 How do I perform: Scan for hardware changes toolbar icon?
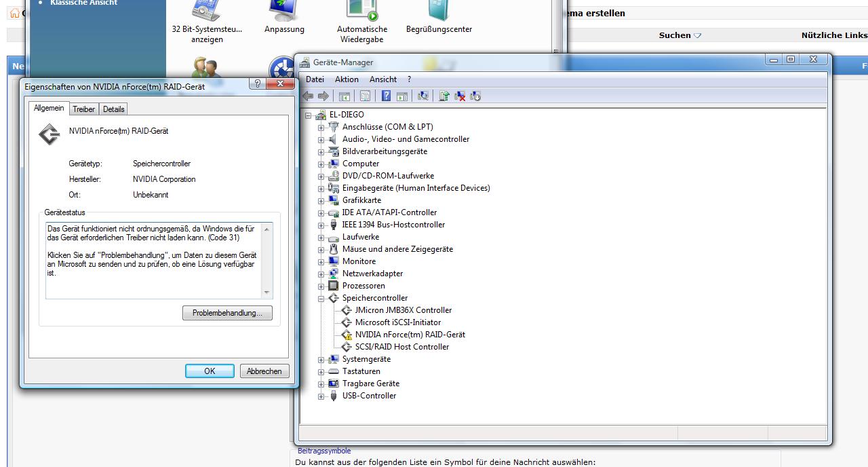point(423,96)
